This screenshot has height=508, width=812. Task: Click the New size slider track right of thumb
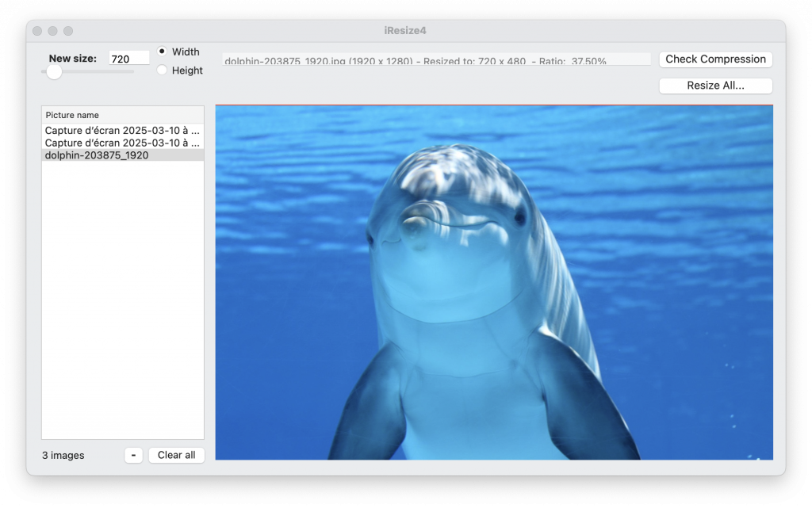tap(98, 72)
